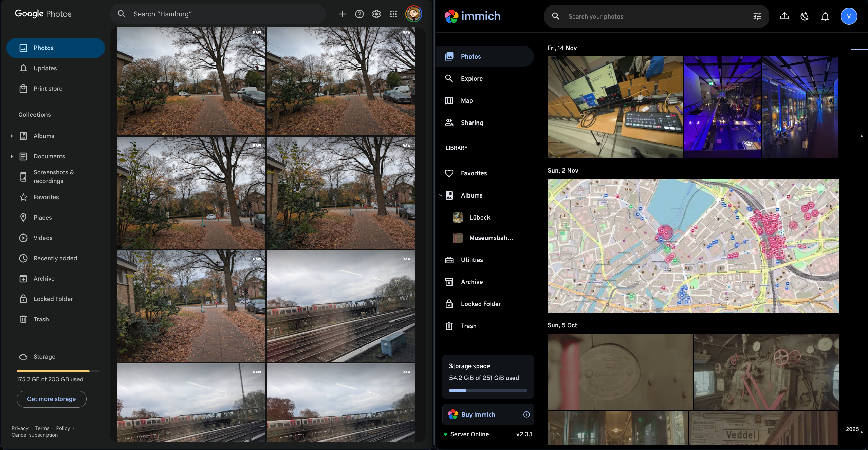Open the Map section in Immich

[x=467, y=101]
